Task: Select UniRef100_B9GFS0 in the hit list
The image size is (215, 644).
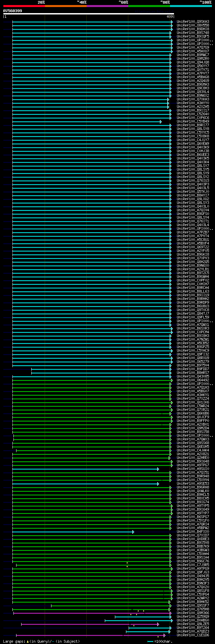Action: 193,214
